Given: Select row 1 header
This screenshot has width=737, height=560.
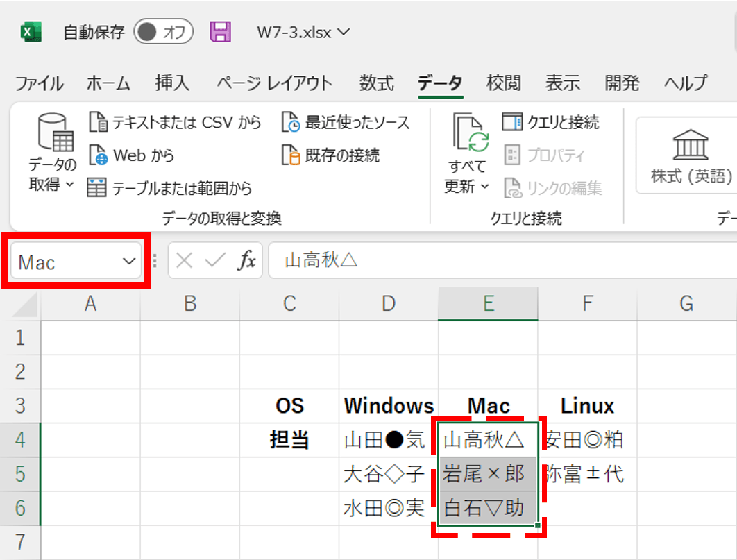Looking at the screenshot, I should [20, 338].
